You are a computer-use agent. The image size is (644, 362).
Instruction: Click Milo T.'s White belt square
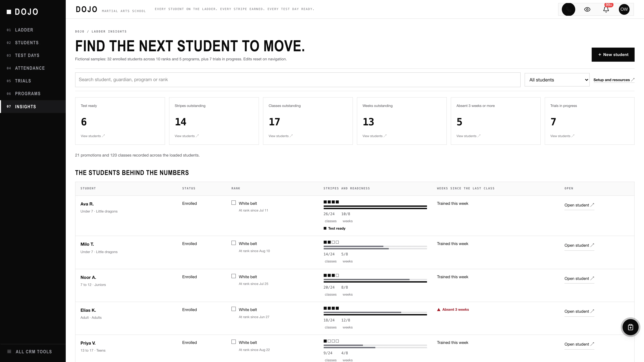pyautogui.click(x=233, y=243)
